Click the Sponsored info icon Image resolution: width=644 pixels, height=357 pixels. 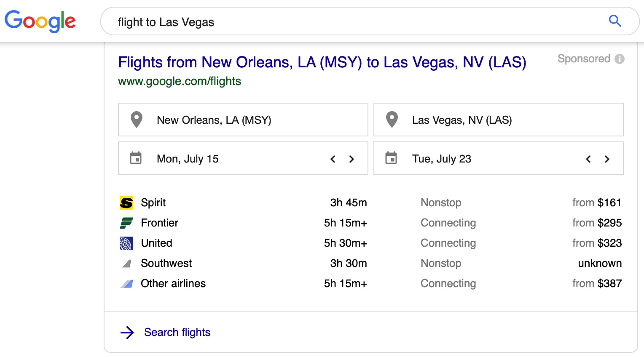coord(620,59)
